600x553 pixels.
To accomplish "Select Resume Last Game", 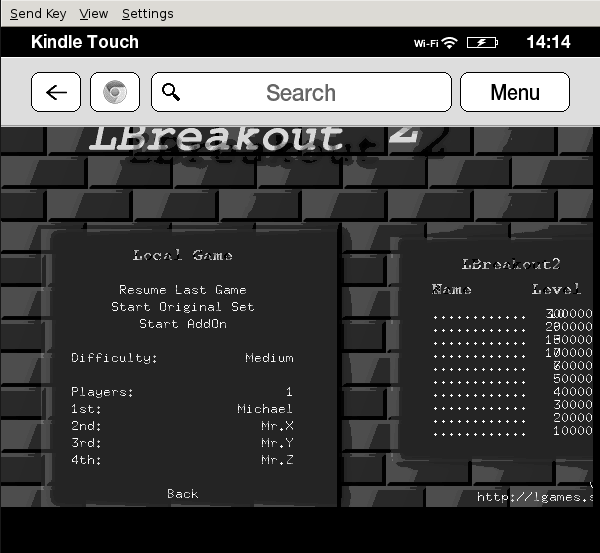I will click(x=183, y=290).
